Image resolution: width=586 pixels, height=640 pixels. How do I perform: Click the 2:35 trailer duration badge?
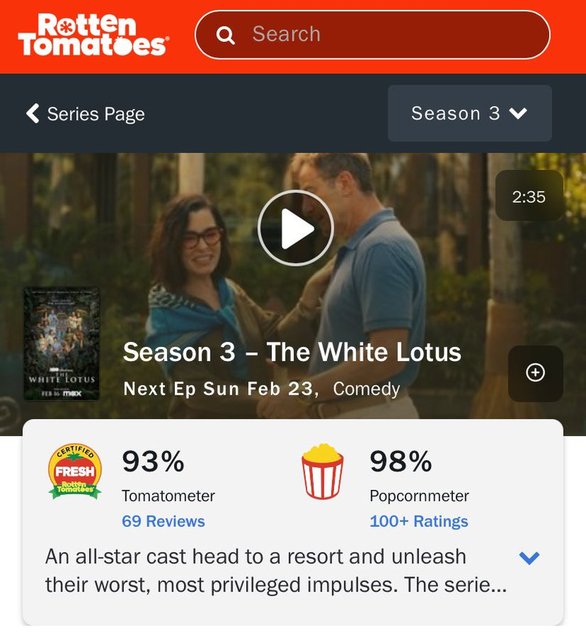coord(529,197)
